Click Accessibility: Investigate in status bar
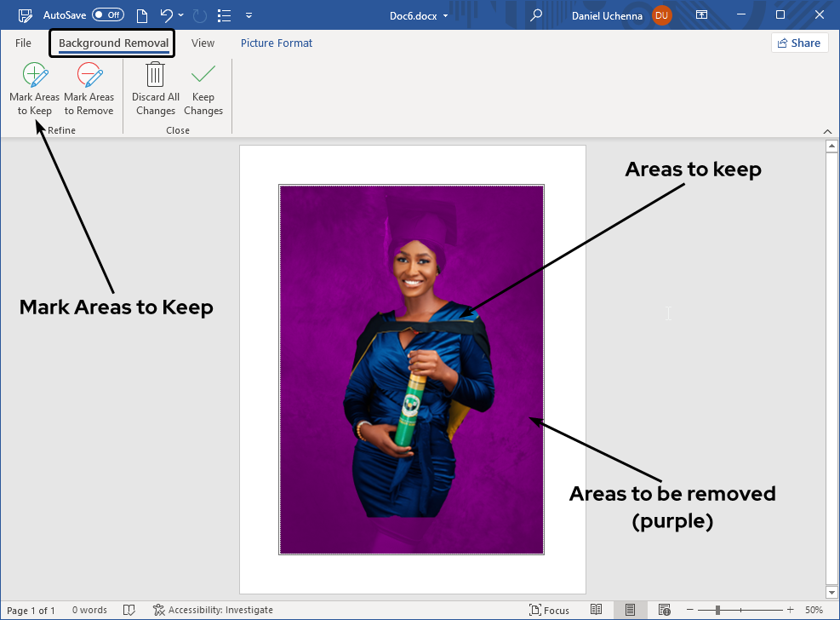 coord(213,610)
